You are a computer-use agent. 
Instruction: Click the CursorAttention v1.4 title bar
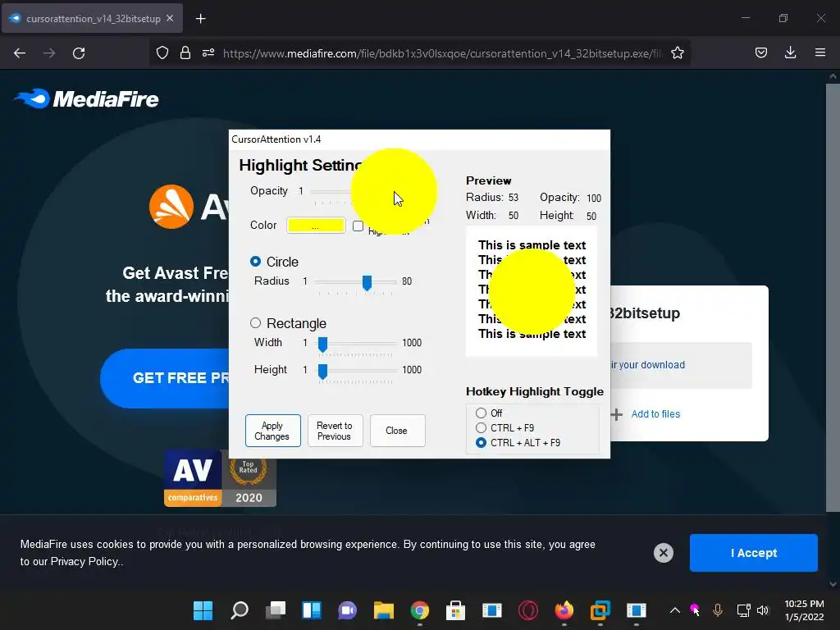(x=419, y=139)
